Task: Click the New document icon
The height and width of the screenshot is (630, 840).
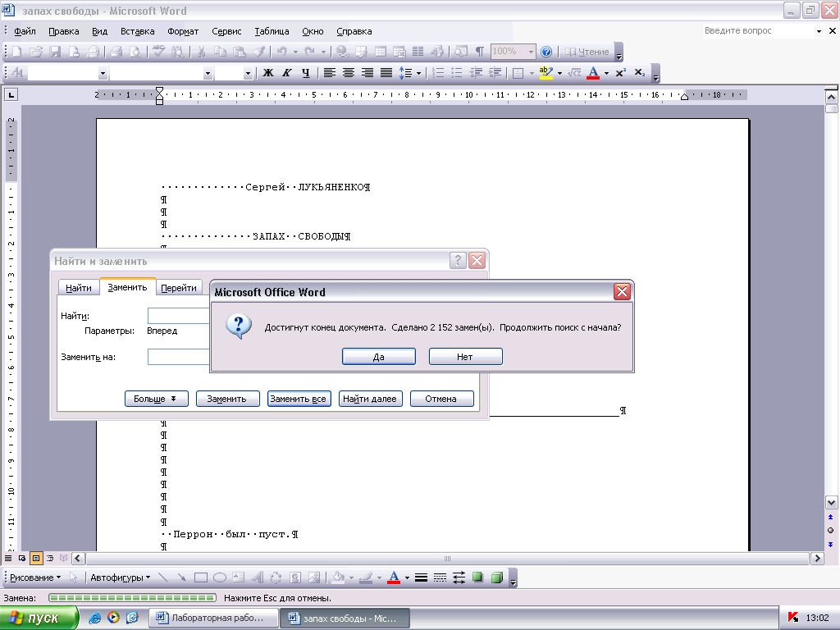Action: pos(16,52)
